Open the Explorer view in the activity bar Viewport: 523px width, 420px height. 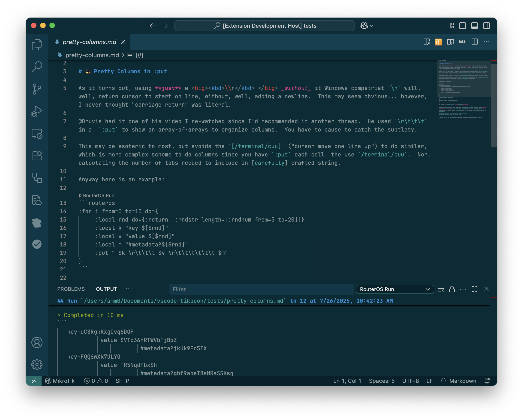37,45
